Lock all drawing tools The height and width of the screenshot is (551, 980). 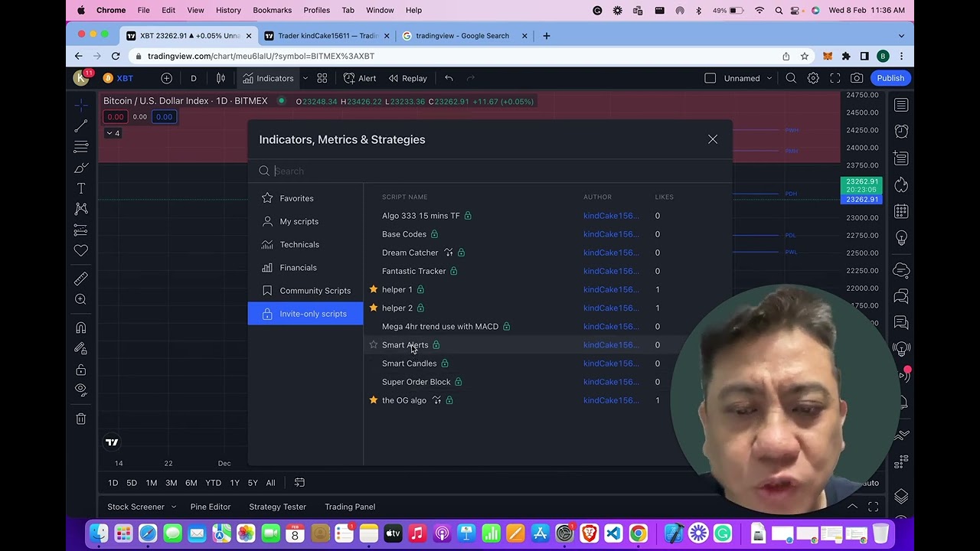pyautogui.click(x=81, y=370)
